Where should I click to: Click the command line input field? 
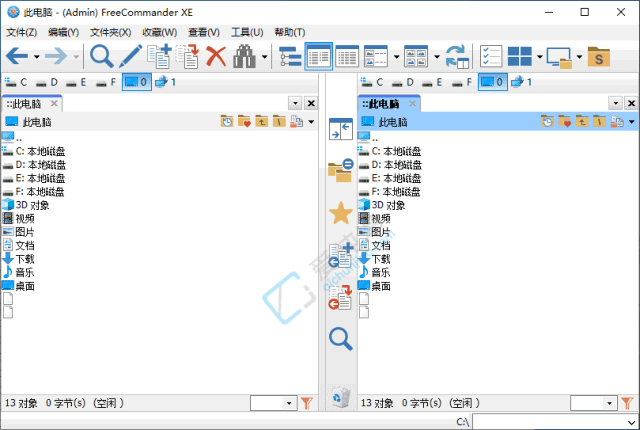coord(555,421)
